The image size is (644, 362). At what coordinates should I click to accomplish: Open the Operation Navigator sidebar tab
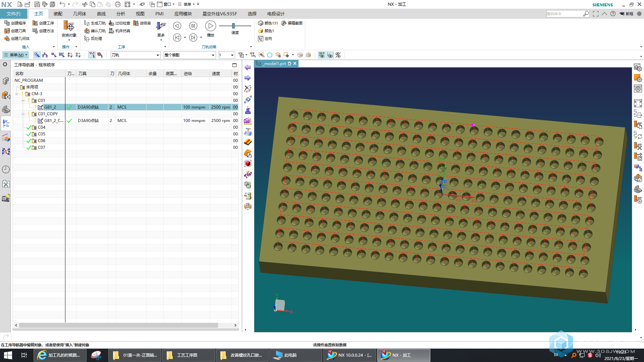(x=6, y=124)
